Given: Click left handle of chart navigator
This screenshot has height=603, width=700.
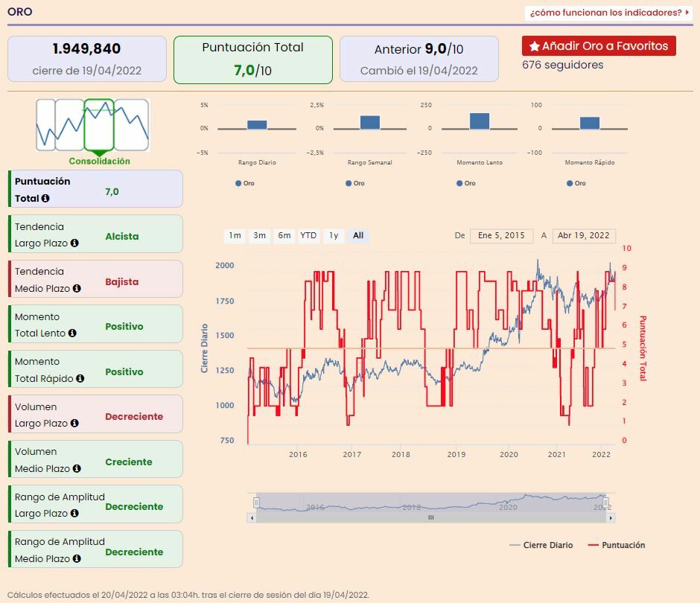Looking at the screenshot, I should [x=256, y=502].
